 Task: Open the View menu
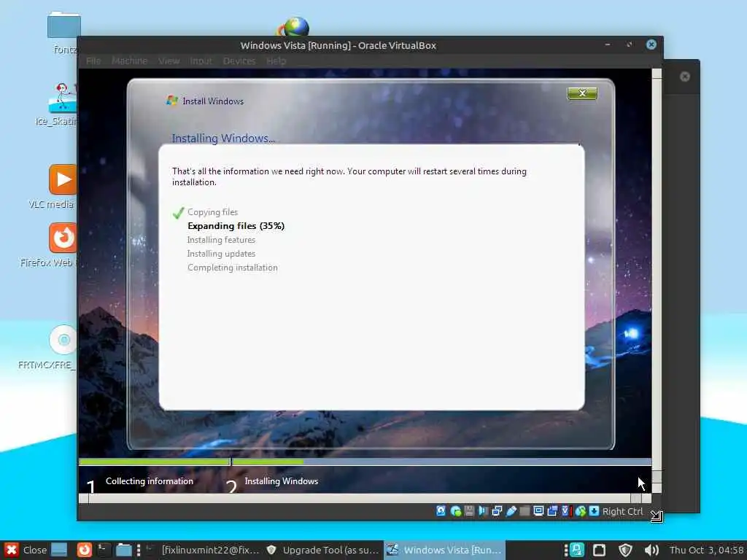tap(169, 61)
